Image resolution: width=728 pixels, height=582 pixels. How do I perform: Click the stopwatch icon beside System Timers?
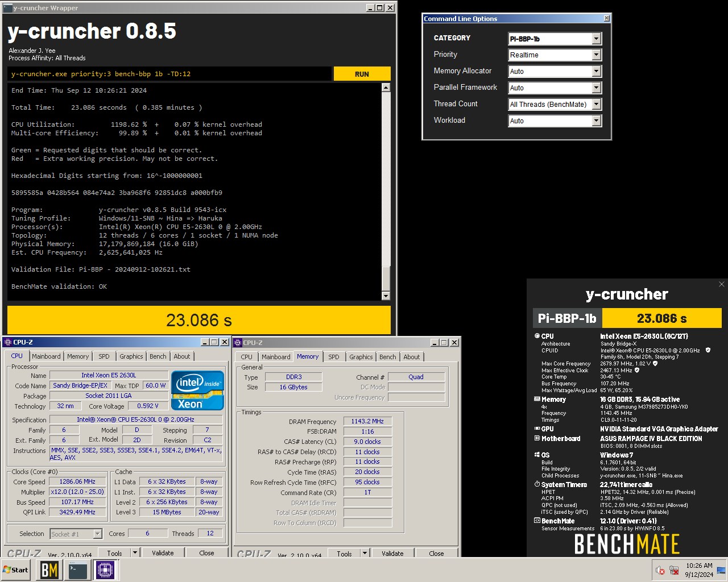point(537,484)
